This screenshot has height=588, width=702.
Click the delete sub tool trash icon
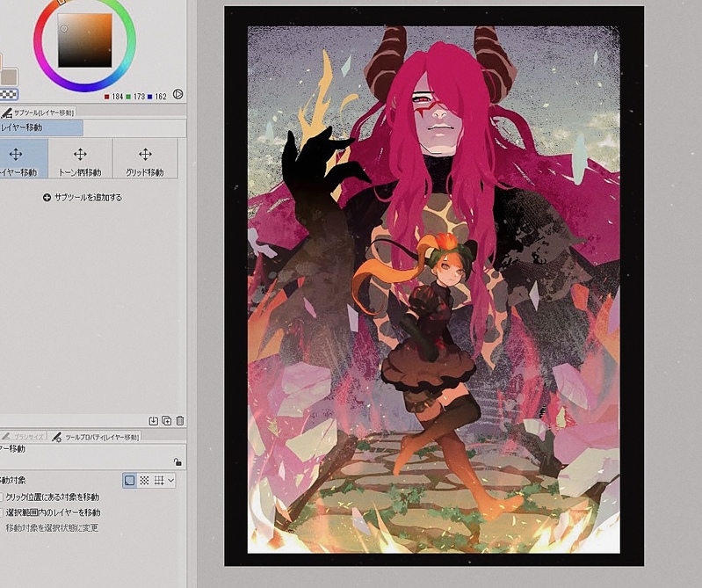click(180, 420)
